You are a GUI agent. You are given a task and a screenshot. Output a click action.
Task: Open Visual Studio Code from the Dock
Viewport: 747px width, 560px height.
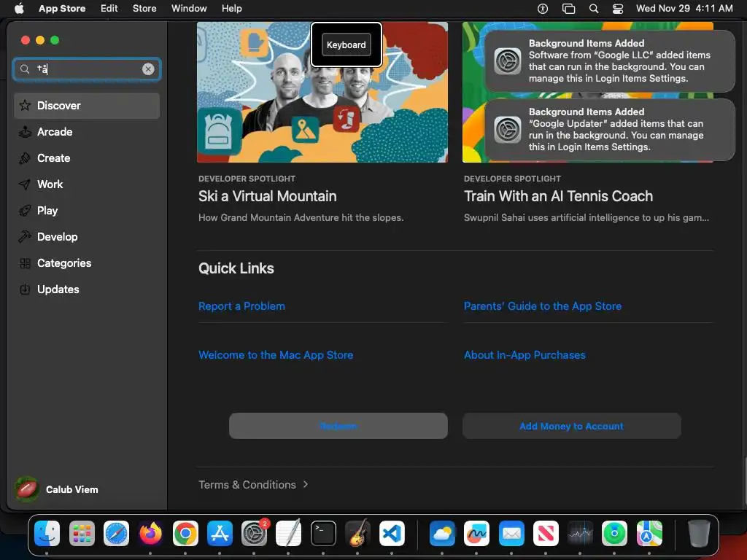392,533
